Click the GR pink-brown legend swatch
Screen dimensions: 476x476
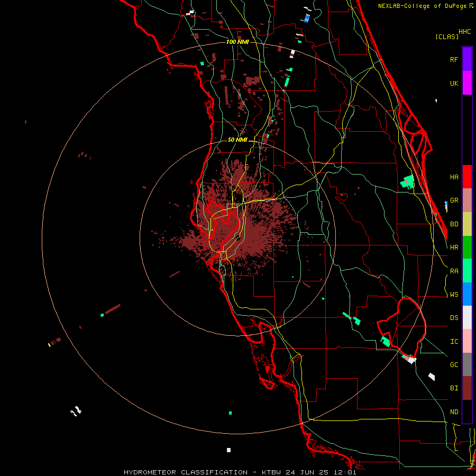pyautogui.click(x=467, y=200)
